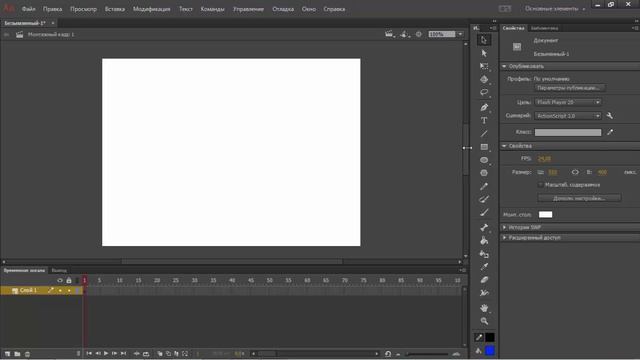Image resolution: width=640 pixels, height=360 pixels.
Task: Select the Pen tool
Action: [484, 107]
